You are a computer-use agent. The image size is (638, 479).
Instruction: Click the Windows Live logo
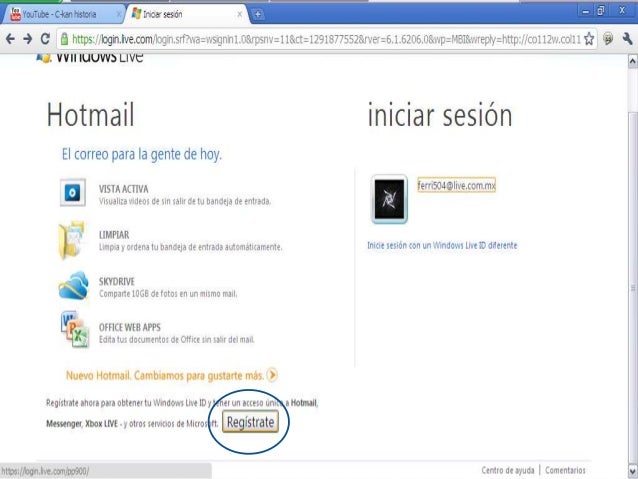[90, 57]
